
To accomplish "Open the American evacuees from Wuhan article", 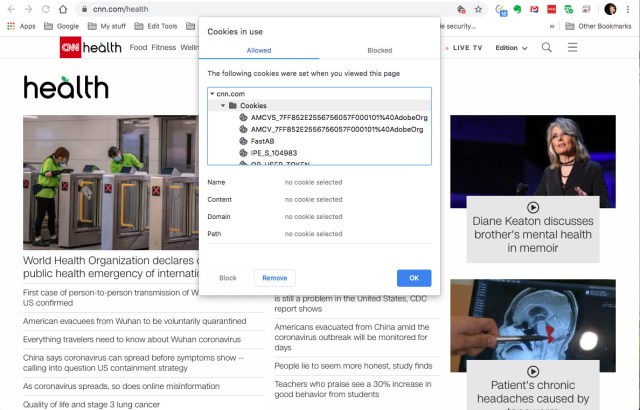I will (134, 321).
